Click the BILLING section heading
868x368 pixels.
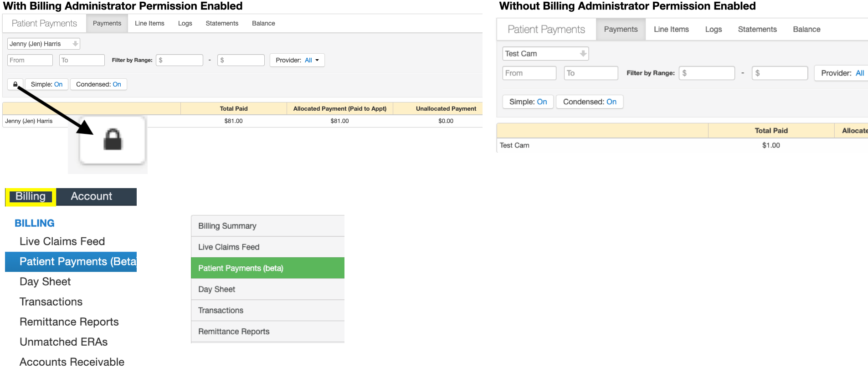pos(35,223)
